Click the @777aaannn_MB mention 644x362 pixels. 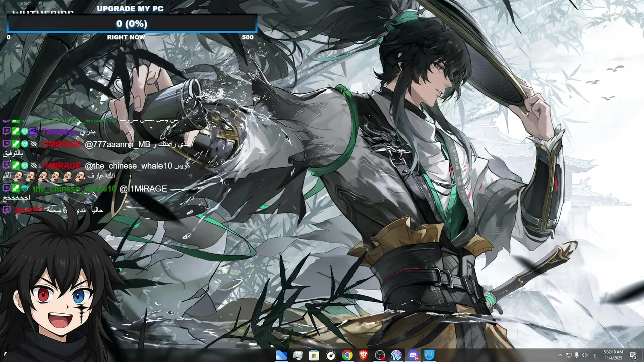[x=118, y=145]
